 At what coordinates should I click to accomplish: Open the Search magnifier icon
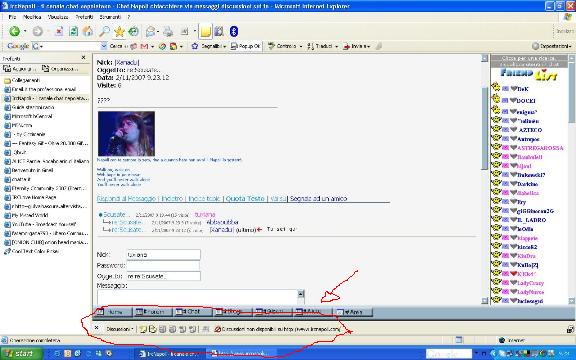tap(104, 31)
